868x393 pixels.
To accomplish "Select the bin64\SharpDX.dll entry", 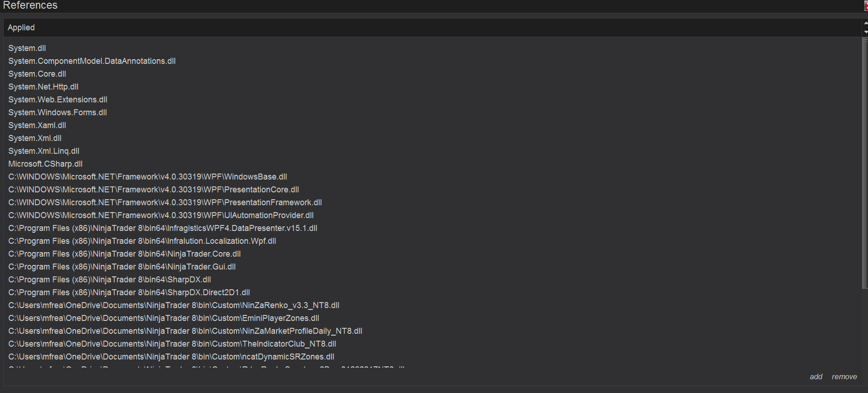I will 110,280.
